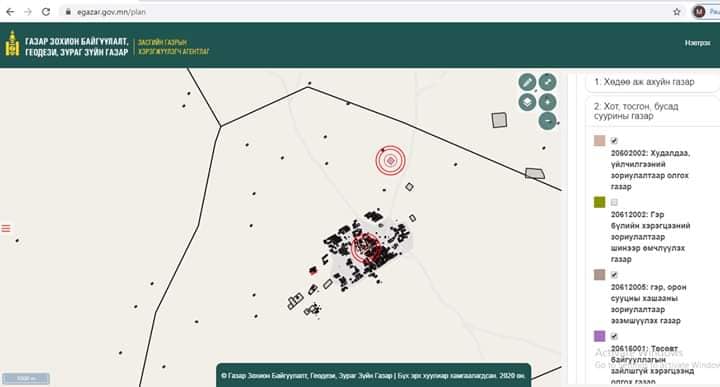Image resolution: width=720 pixels, height=387 pixels.
Task: Activate the measure line tool button
Action: pos(547,82)
